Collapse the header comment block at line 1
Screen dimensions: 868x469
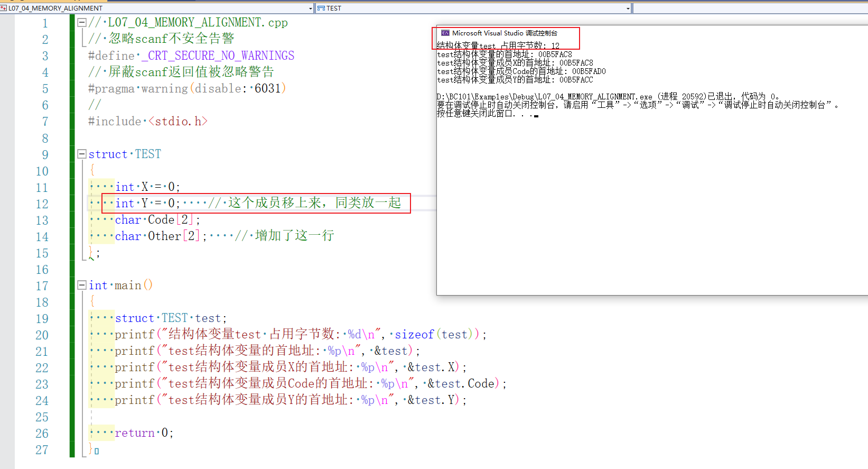coord(82,23)
